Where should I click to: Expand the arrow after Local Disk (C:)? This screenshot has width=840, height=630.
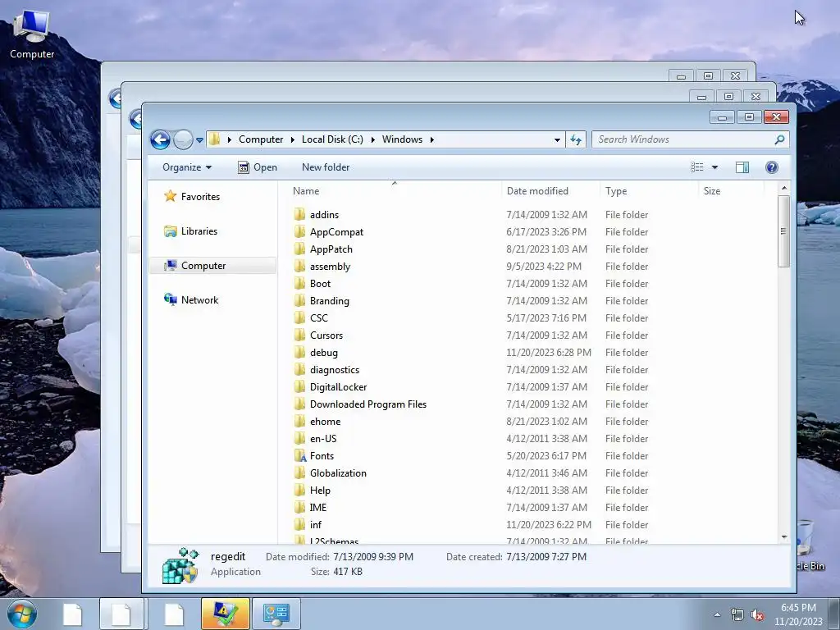(x=373, y=139)
